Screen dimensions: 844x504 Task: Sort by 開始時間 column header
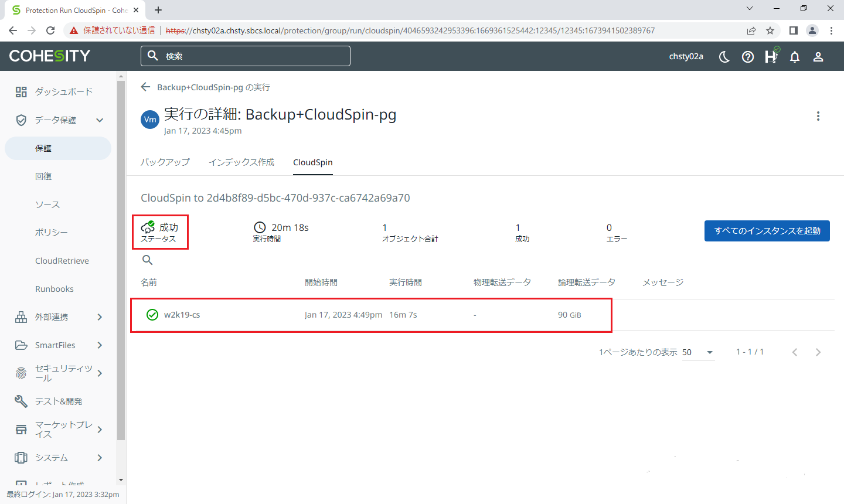click(321, 282)
